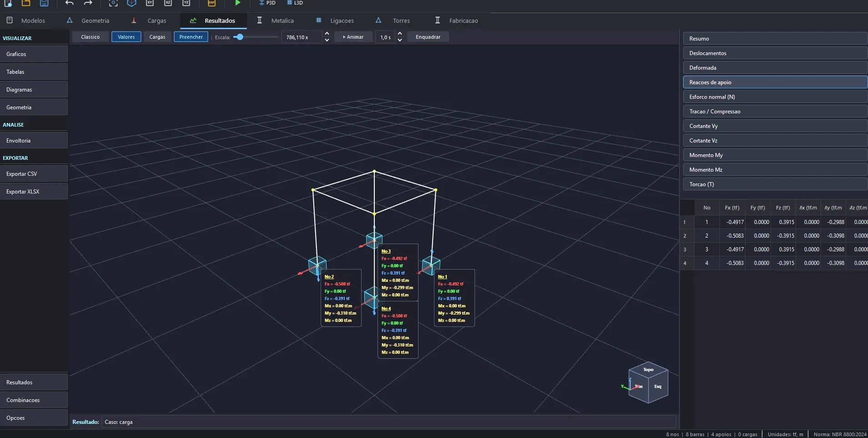This screenshot has width=868, height=438.
Task: Increase the scale value with the up arrow
Action: click(x=327, y=34)
